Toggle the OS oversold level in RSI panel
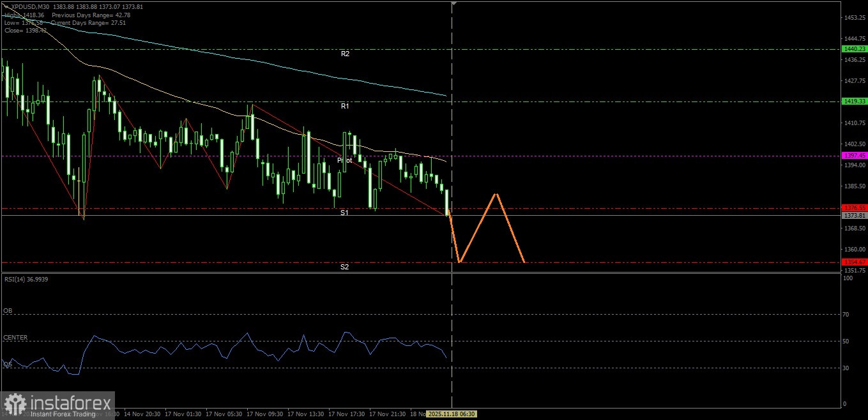Viewport: 868px width, 420px height. point(8,364)
